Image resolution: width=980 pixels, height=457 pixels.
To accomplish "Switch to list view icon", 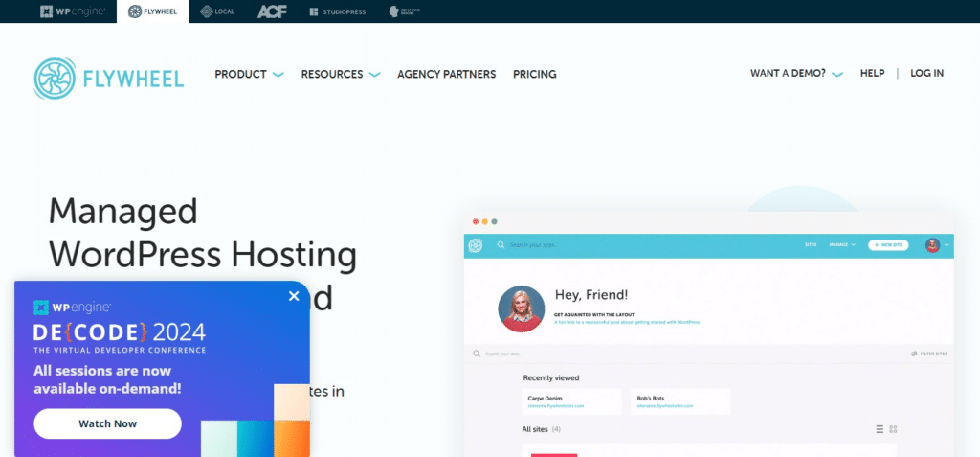I will tap(880, 429).
